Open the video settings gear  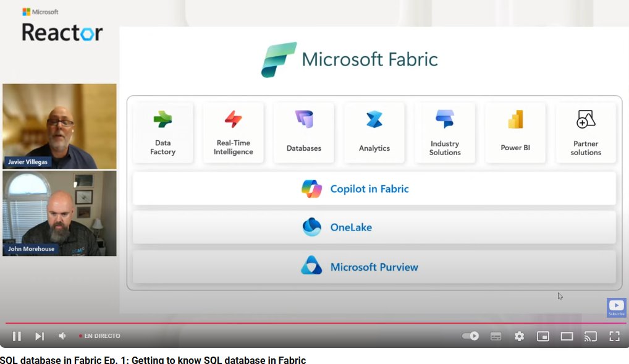pyautogui.click(x=519, y=336)
